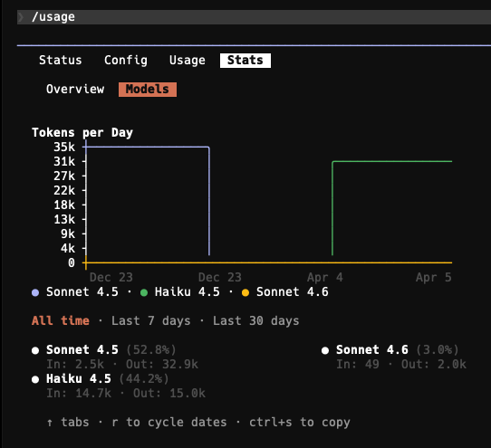Click the 'r to cycle dates' hint
491x448 pixels.
click(x=169, y=423)
